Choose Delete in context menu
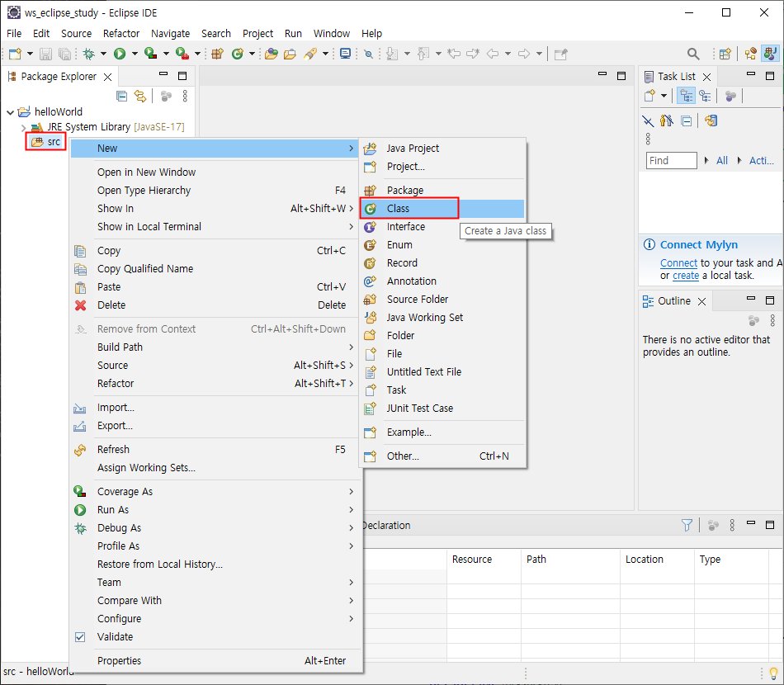 coord(215,305)
